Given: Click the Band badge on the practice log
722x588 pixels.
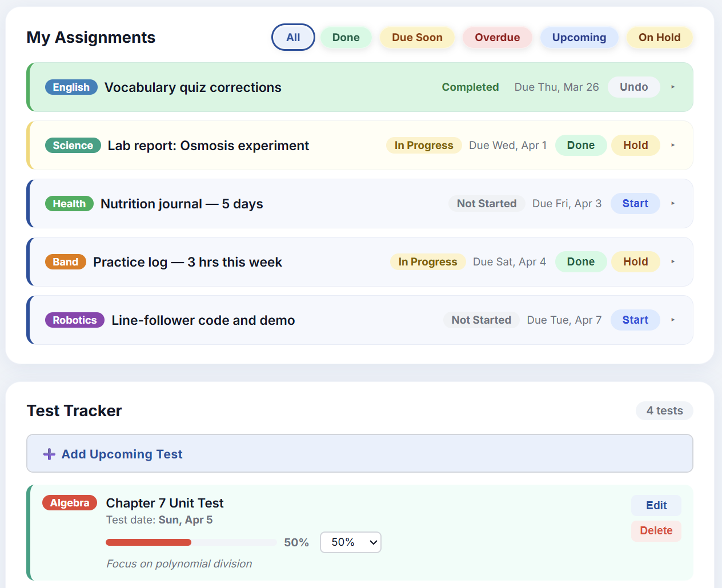Looking at the screenshot, I should (65, 261).
